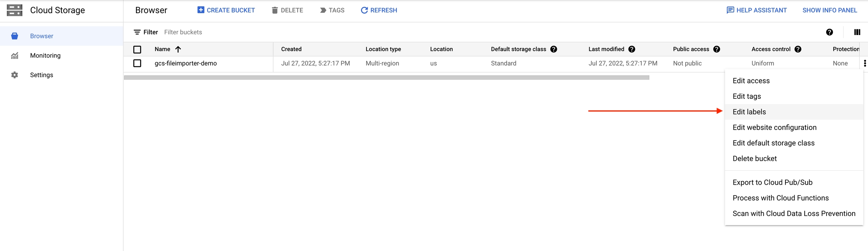Click the Name column sort arrow

pyautogui.click(x=178, y=49)
